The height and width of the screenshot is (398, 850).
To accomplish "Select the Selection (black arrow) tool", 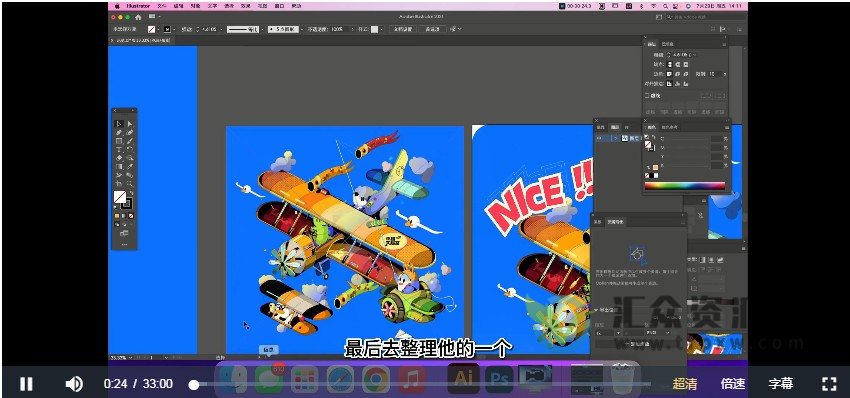I will pyautogui.click(x=119, y=124).
